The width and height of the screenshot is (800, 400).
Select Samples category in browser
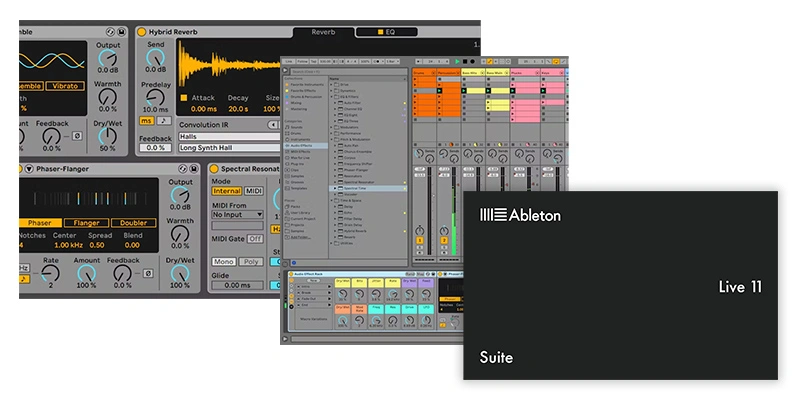(x=294, y=176)
